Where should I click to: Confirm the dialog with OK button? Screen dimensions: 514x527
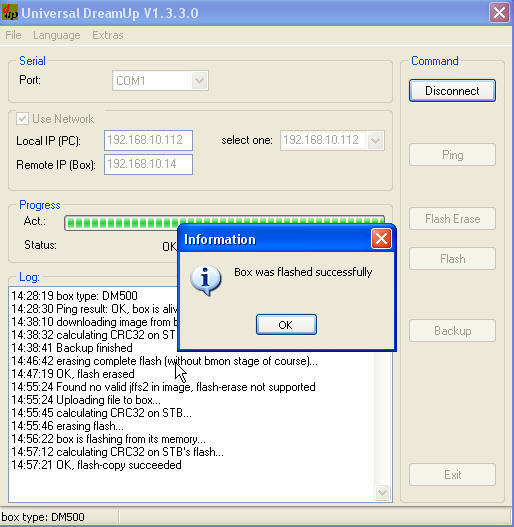[286, 325]
